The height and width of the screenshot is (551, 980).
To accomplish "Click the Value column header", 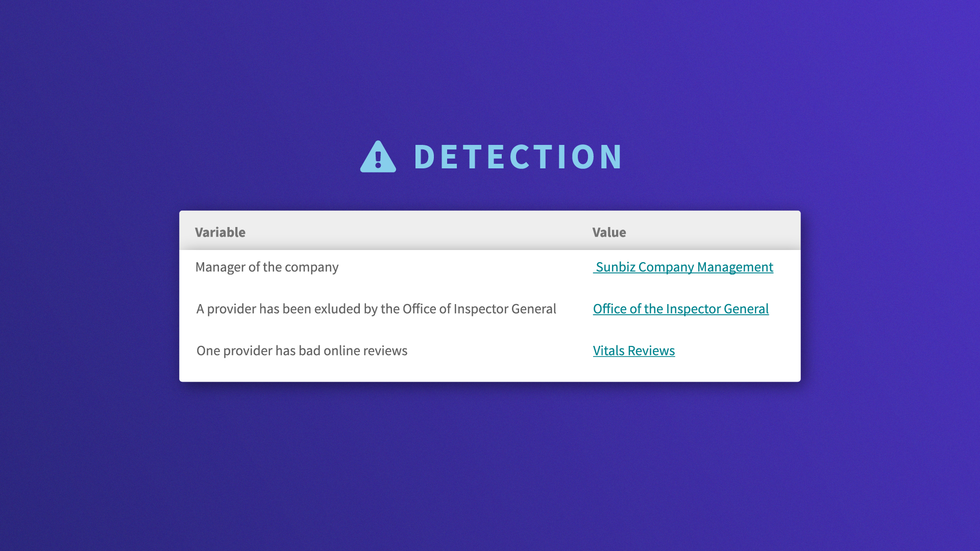I will 609,233.
